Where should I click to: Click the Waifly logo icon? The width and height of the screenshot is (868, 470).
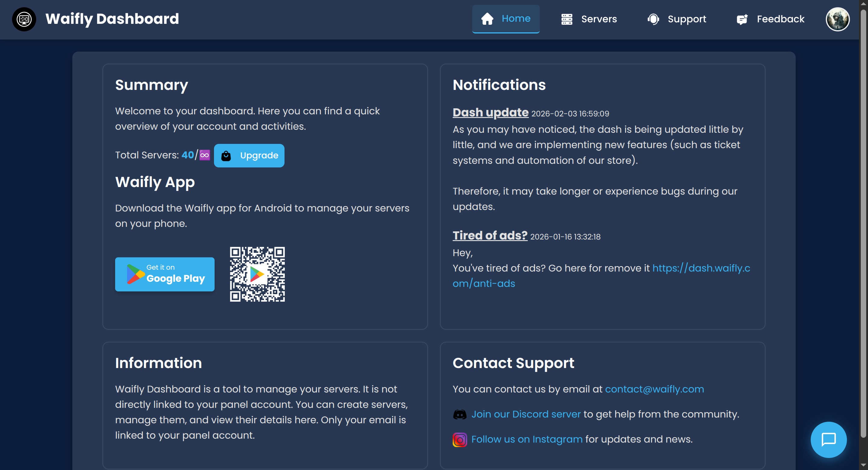(24, 19)
